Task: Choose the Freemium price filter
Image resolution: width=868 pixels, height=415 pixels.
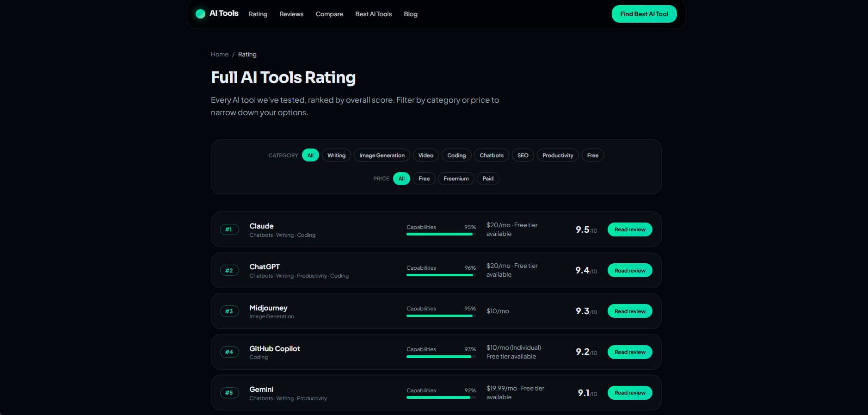Action: point(456,179)
